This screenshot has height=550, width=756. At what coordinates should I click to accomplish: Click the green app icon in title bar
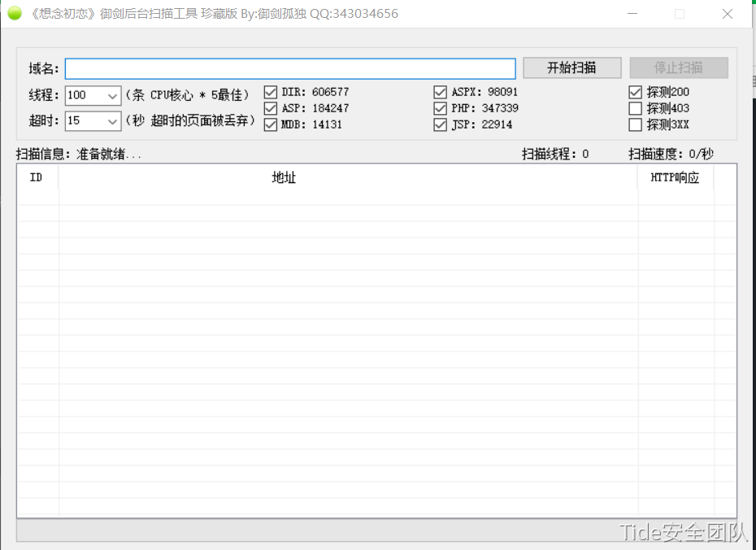click(15, 13)
